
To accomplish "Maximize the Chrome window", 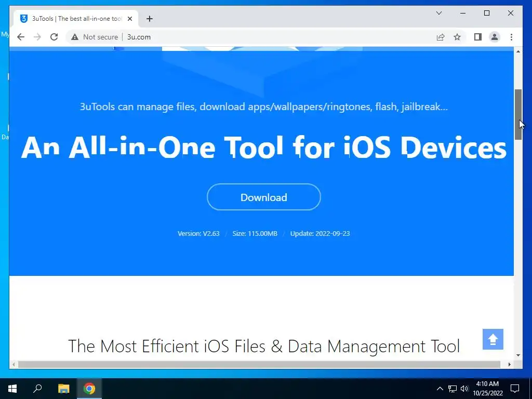I will 486,13.
